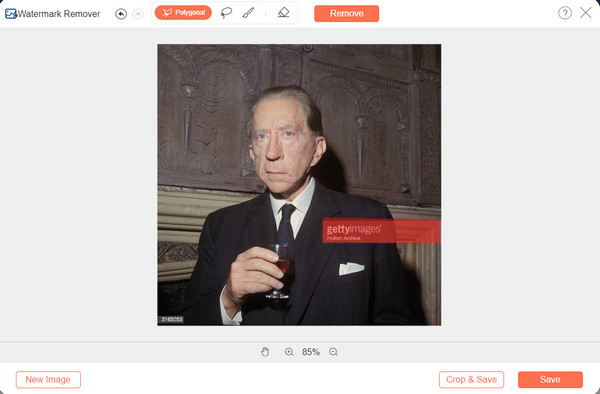Choose Crop & Save
The image size is (600, 394).
click(x=471, y=379)
